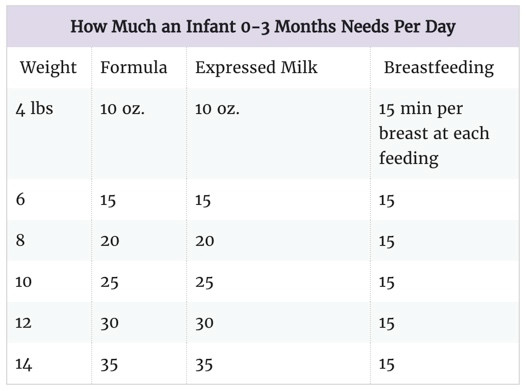The image size is (526, 391).
Task: Click the weight 6 row cell
Action: coord(20,199)
